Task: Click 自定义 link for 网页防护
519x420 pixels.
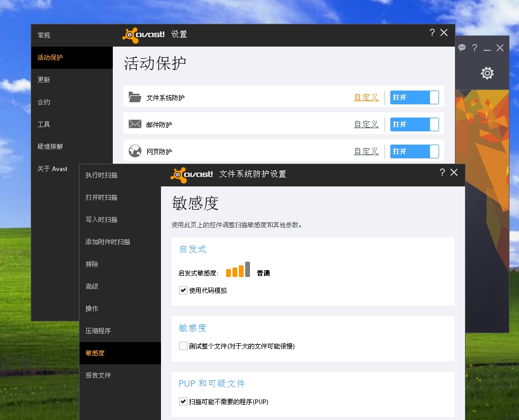Action: coord(366,151)
